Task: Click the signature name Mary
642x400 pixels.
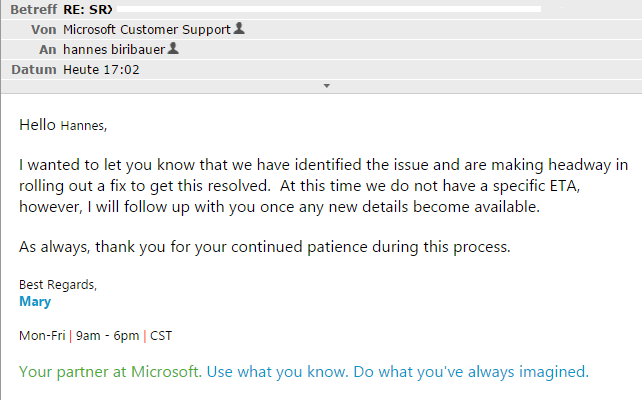Action: click(35, 302)
